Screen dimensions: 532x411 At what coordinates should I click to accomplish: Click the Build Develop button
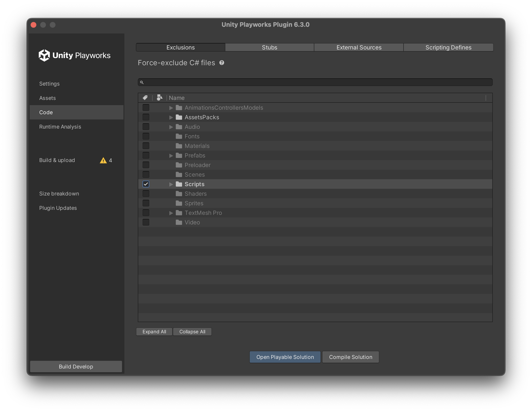76,367
